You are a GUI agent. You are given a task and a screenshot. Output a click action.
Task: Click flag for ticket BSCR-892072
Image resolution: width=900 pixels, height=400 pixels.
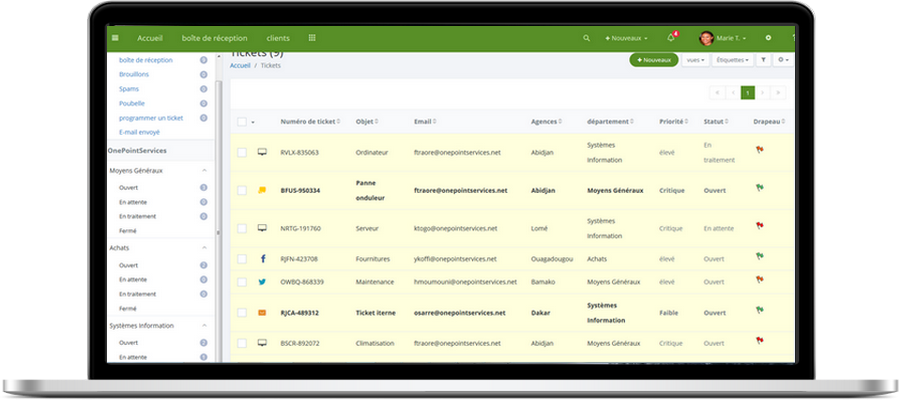(760, 340)
